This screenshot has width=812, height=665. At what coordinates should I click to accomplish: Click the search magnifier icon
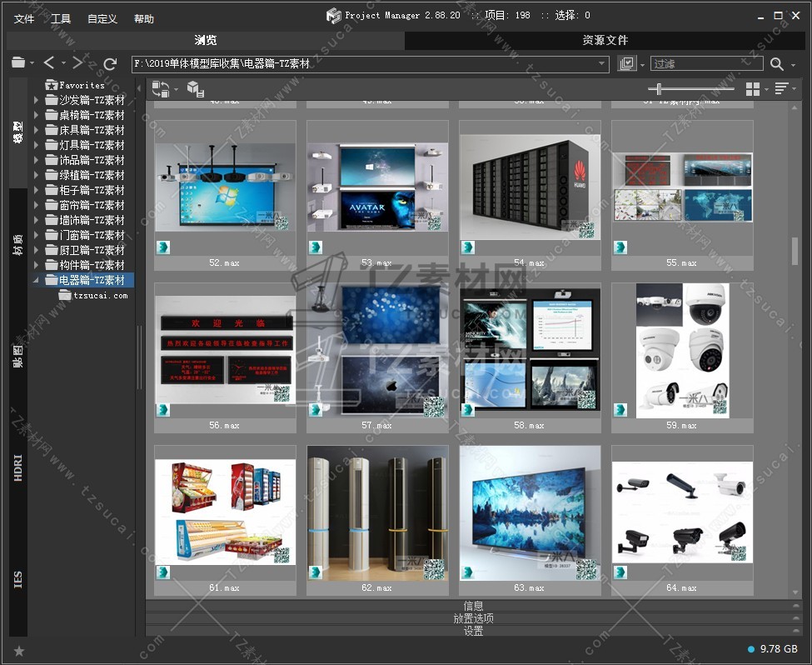click(x=776, y=63)
